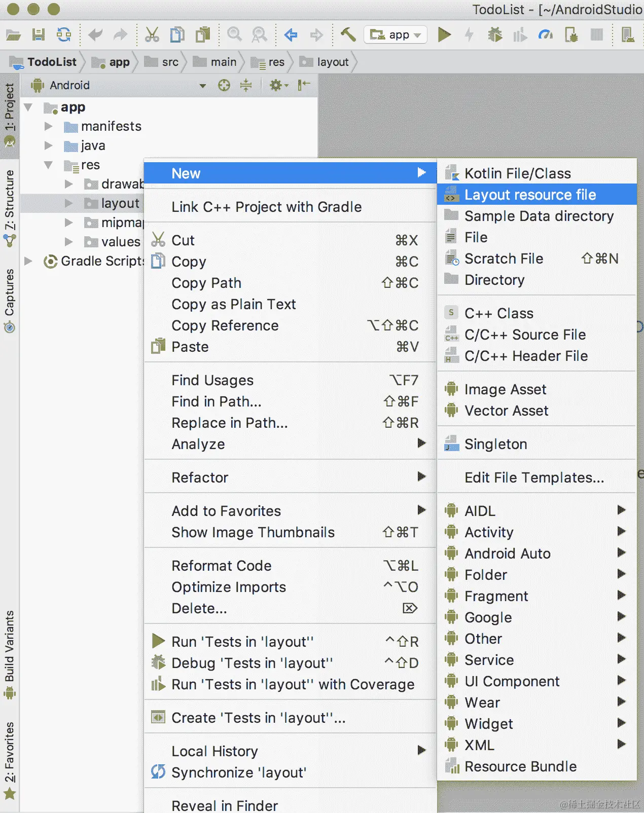Collapse the res folder node

coord(49,165)
